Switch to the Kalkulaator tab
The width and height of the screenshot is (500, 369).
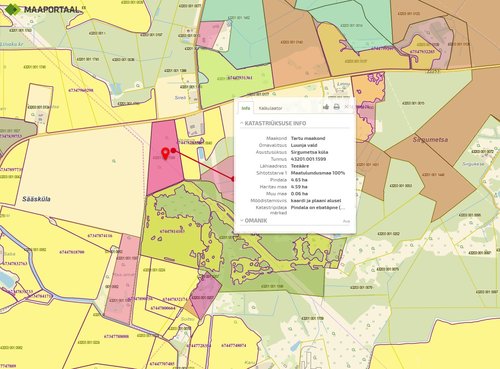point(270,108)
